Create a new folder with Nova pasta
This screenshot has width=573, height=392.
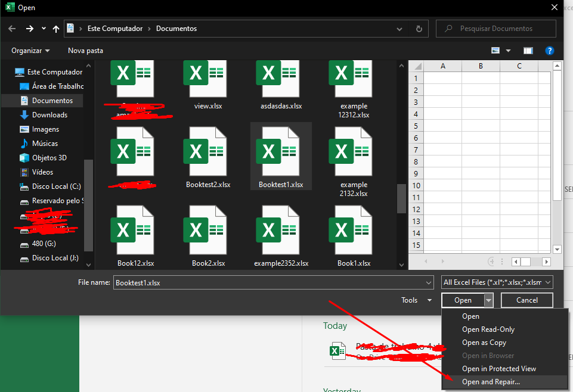85,51
